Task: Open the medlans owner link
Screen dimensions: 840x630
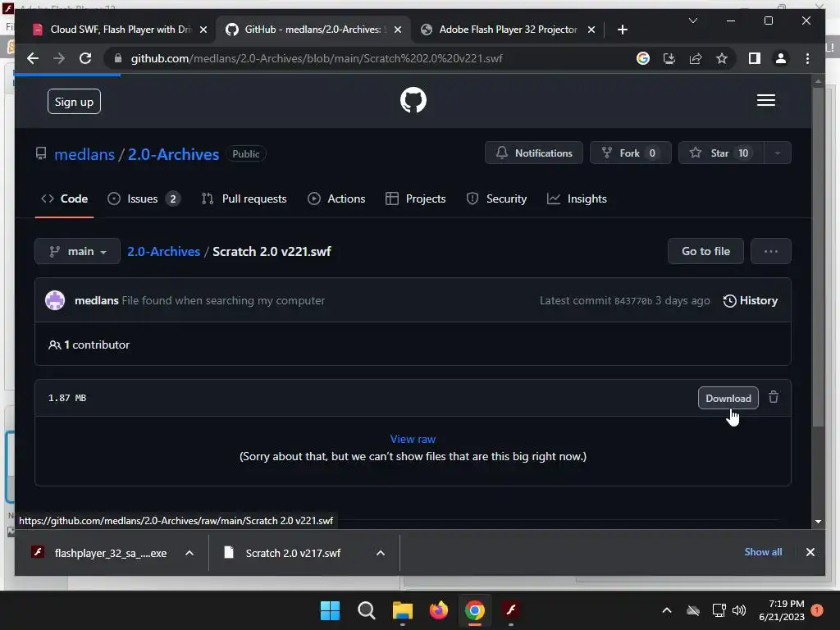Action: (84, 154)
